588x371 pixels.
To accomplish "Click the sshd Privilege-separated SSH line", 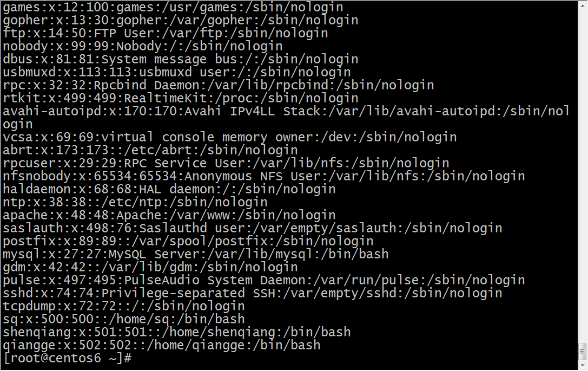I will pyautogui.click(x=253, y=293).
